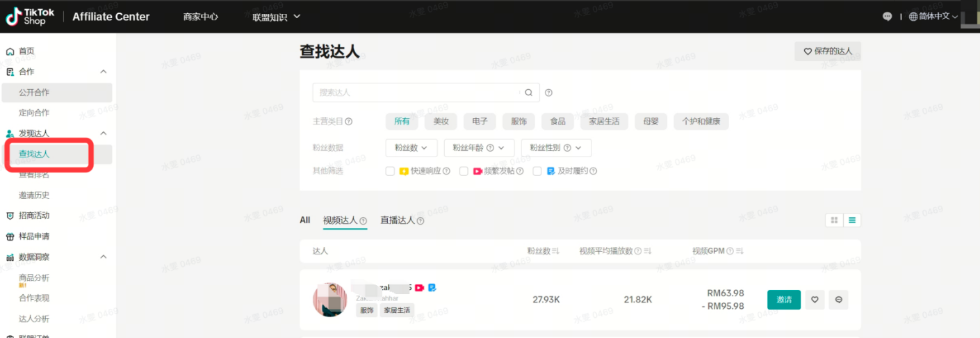Click the help icon next to 及时履约

(594, 171)
